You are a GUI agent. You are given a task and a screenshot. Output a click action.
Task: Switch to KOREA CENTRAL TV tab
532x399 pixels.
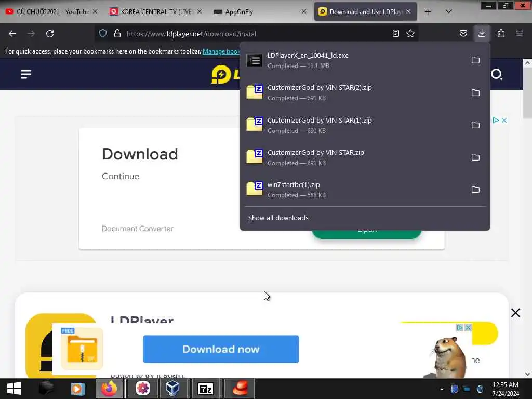(156, 11)
